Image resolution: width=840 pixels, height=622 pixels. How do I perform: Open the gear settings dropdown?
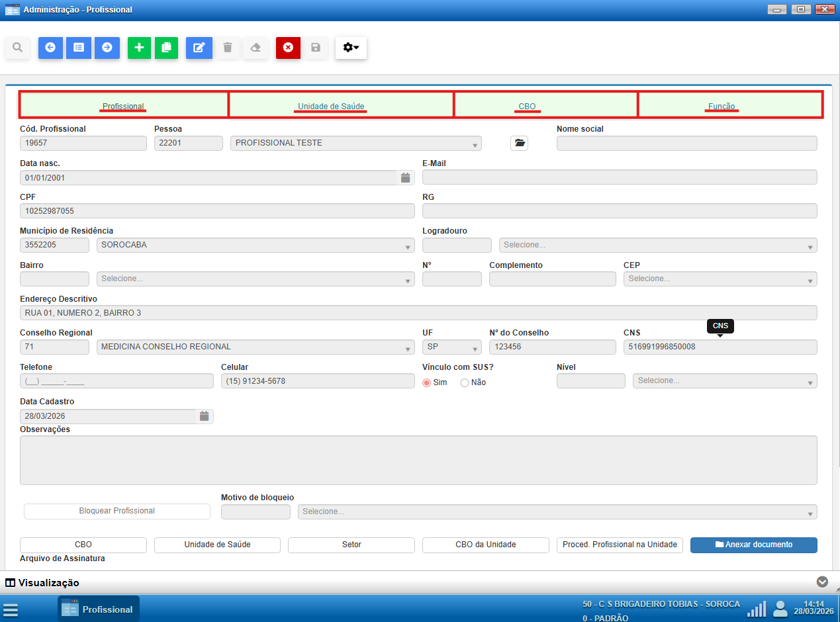(x=351, y=48)
